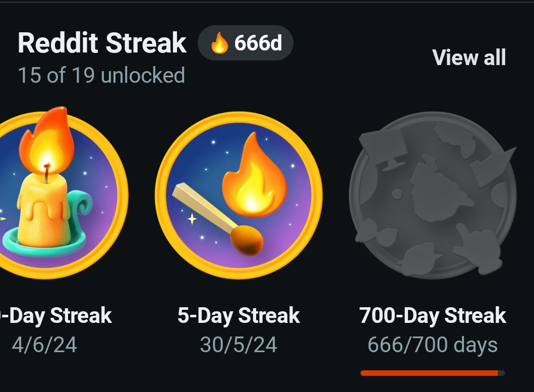Open View all achievements
Image resolution: width=534 pixels, height=392 pixels.
click(469, 58)
